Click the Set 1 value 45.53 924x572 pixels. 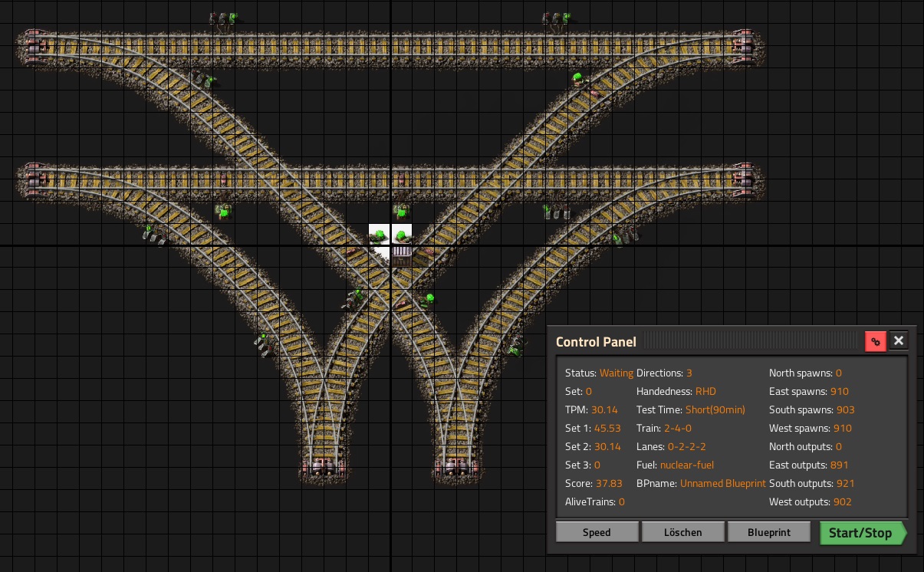click(x=607, y=429)
